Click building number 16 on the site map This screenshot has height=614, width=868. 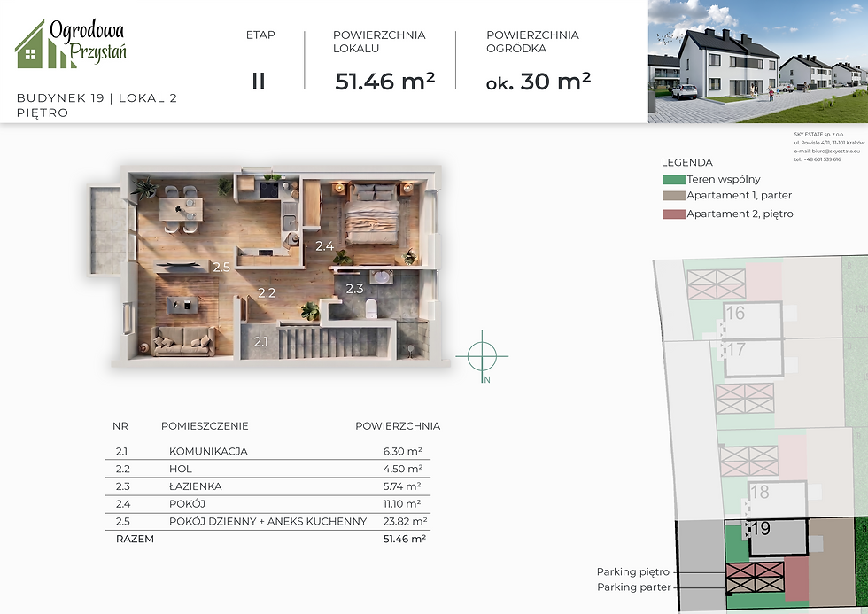point(734,313)
